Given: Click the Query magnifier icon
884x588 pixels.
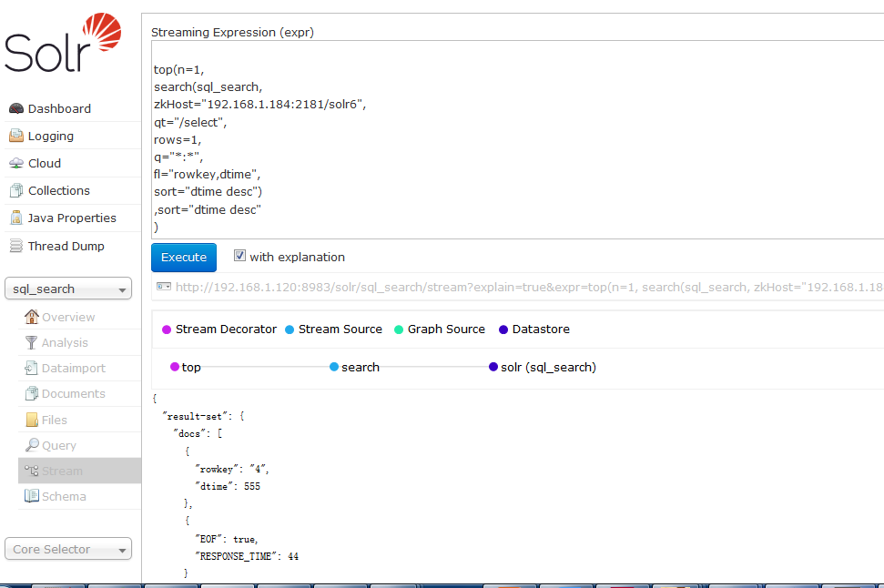Looking at the screenshot, I should click(x=32, y=445).
